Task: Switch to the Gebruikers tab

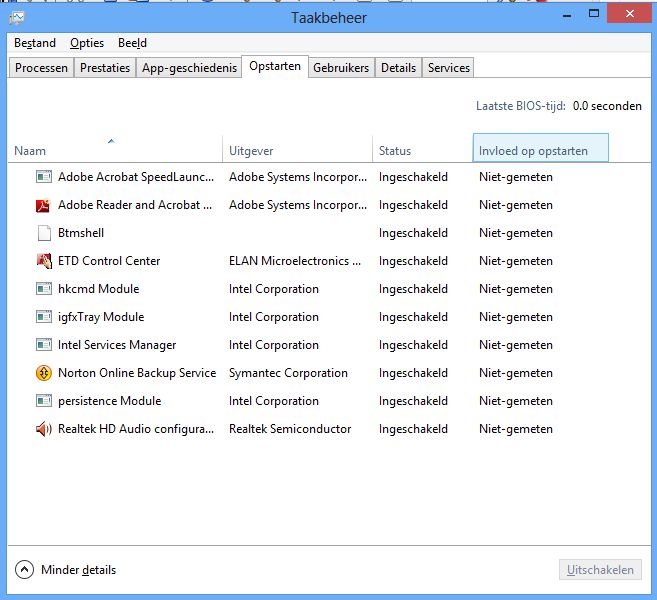Action: pyautogui.click(x=341, y=67)
